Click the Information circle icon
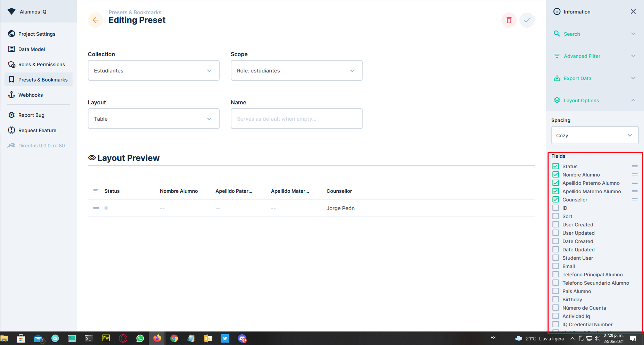The height and width of the screenshot is (345, 644). pyautogui.click(x=557, y=11)
